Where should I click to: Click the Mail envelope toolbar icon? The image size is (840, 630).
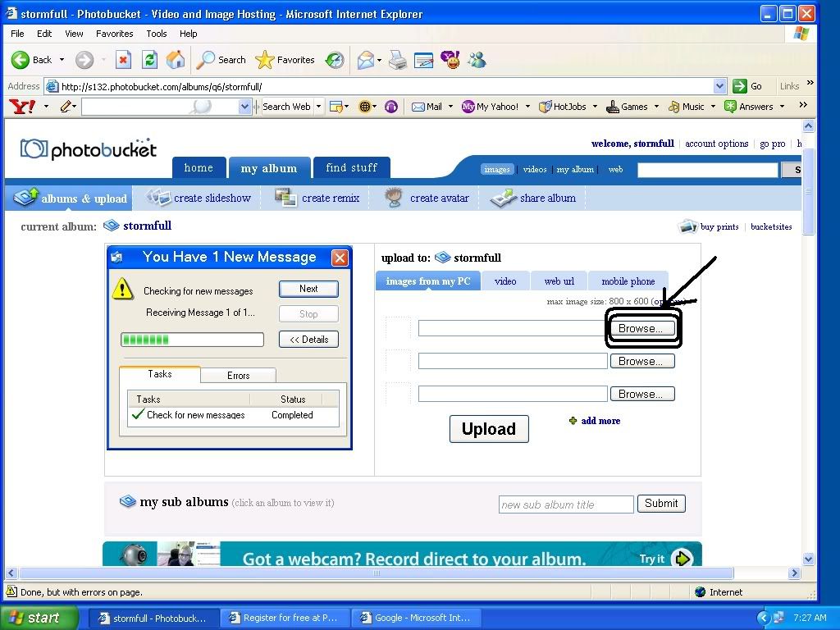coord(365,60)
